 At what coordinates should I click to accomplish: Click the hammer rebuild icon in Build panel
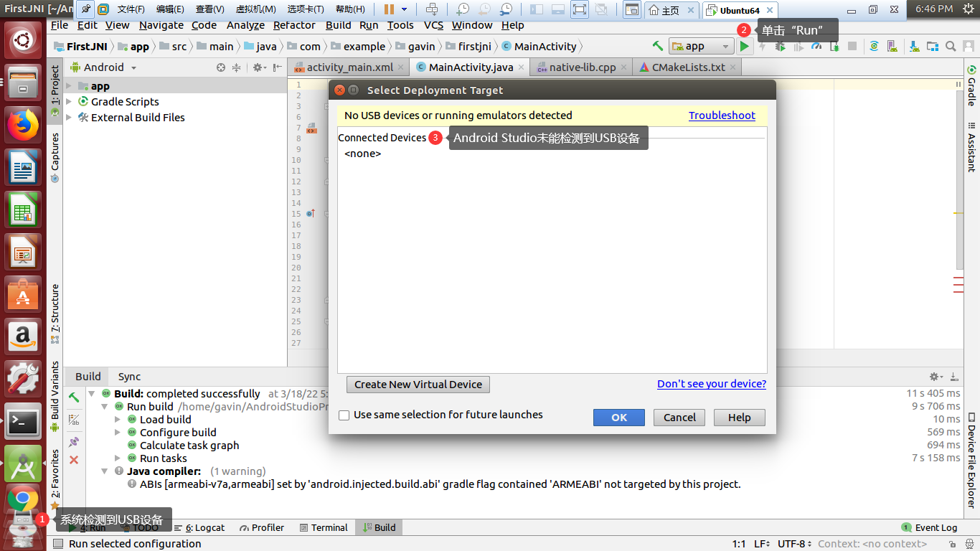tap(74, 397)
